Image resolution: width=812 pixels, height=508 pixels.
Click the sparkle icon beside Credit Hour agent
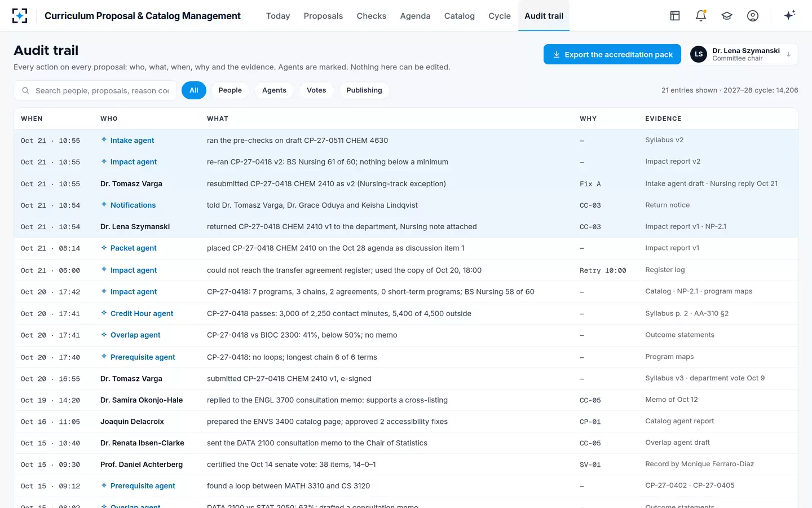click(104, 313)
